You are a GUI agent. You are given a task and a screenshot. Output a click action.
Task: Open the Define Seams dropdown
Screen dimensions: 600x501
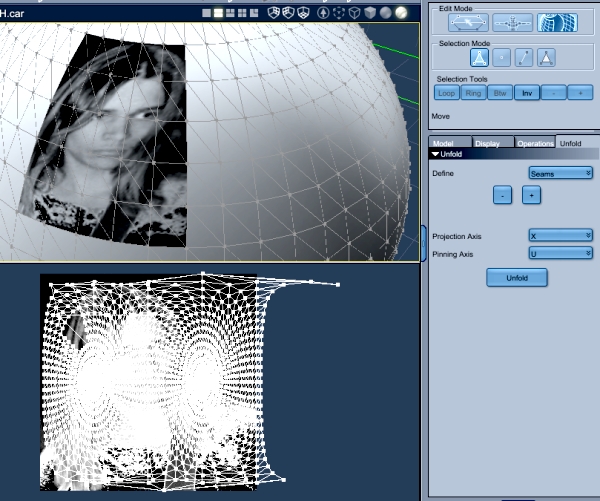pos(561,173)
